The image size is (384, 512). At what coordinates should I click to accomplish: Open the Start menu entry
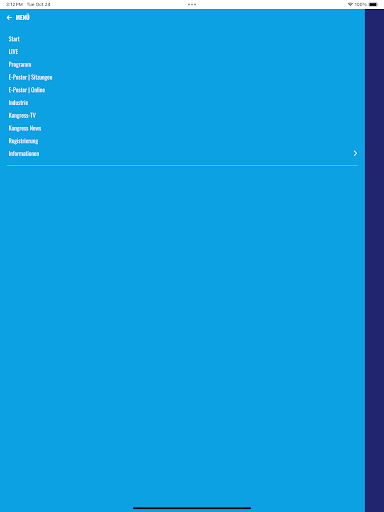(x=14, y=39)
